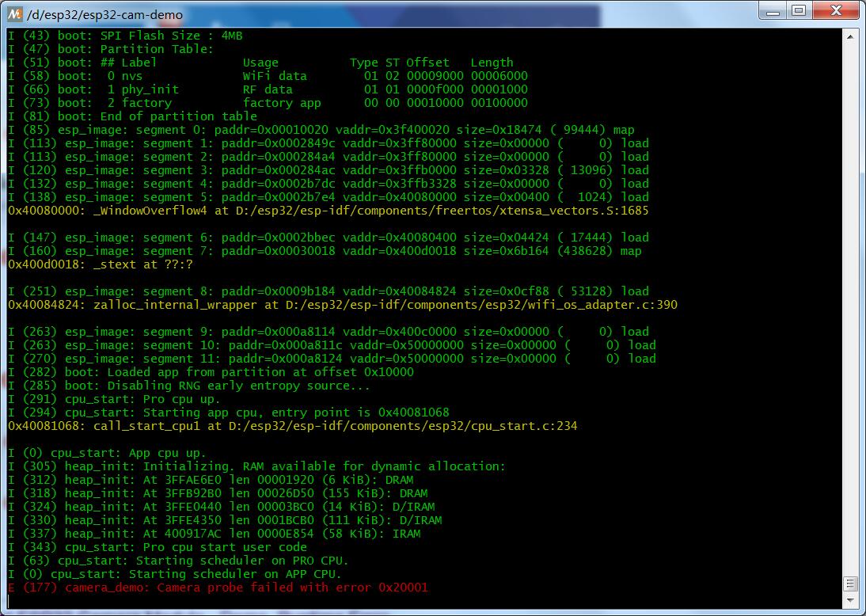Click the 'segment 2' esp_image line
Image resolution: width=866 pixels, height=616 pixels.
click(x=328, y=157)
